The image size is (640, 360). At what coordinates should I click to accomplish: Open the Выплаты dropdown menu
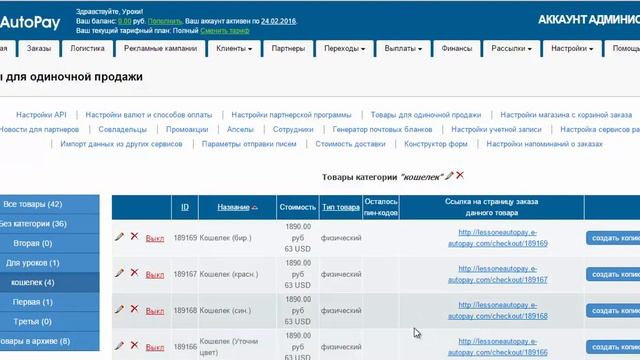tap(403, 49)
